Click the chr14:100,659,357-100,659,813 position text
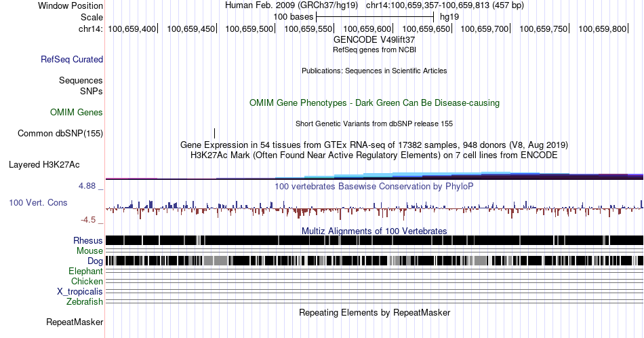This screenshot has height=338, width=644. tap(445, 5)
